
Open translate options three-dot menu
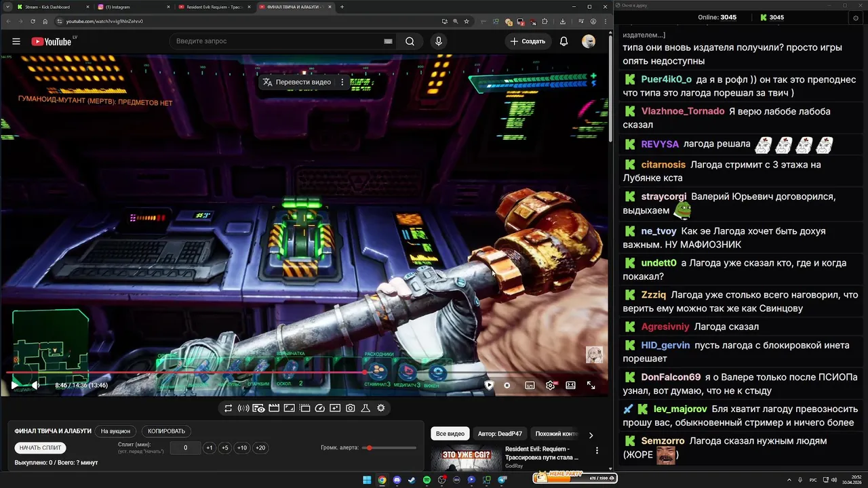pyautogui.click(x=342, y=82)
